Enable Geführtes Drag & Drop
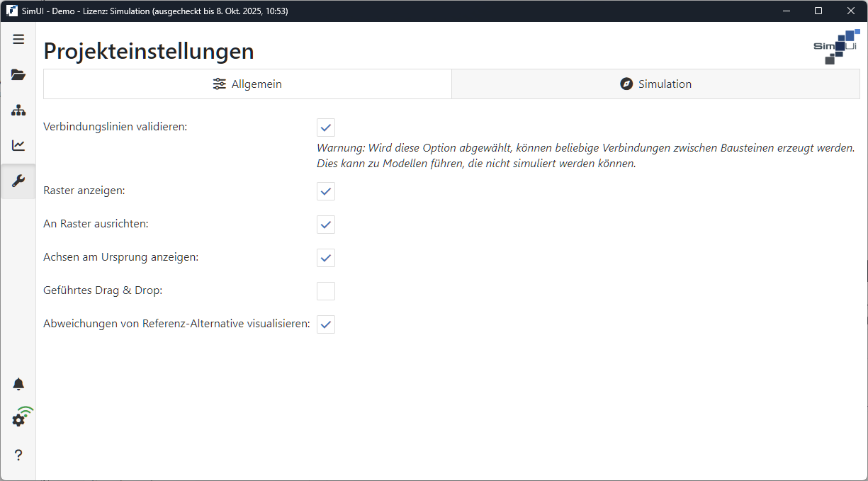This screenshot has width=868, height=481. coord(325,290)
